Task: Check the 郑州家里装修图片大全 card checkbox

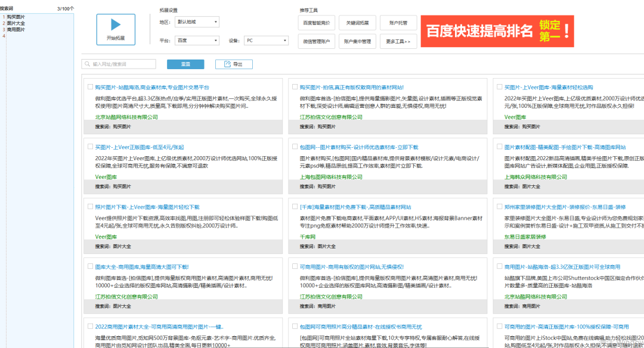Action: [500, 207]
